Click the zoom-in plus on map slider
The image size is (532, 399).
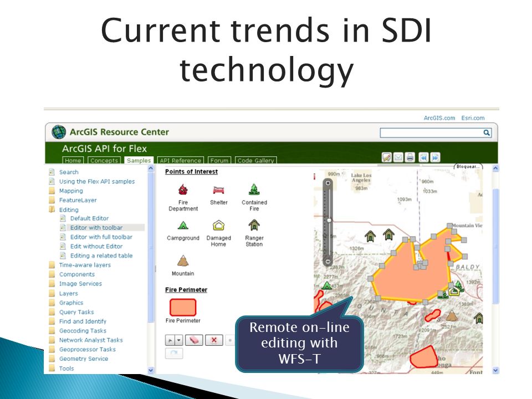(x=328, y=183)
